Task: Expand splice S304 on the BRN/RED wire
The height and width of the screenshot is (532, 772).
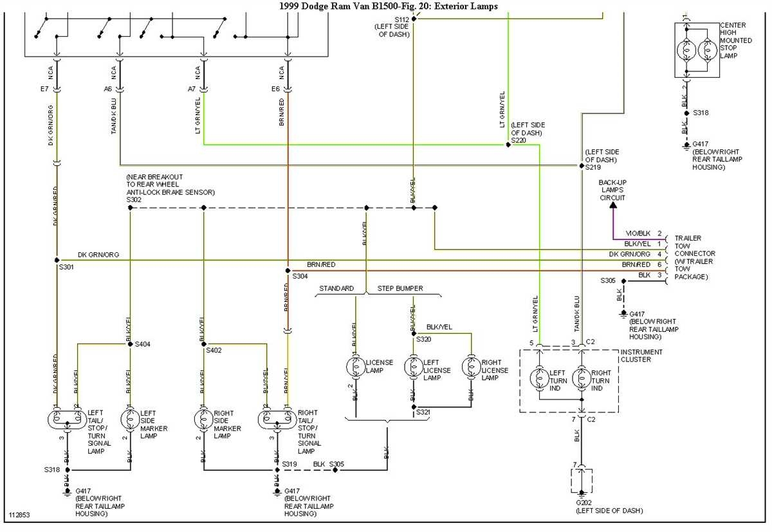Action: pyautogui.click(x=287, y=270)
